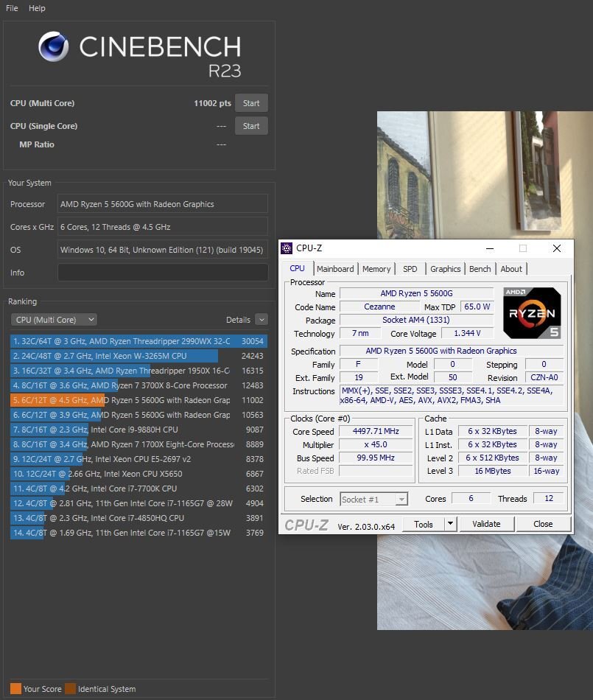Click the Multiplier value x 45.0
The image size is (593, 700).
(376, 444)
